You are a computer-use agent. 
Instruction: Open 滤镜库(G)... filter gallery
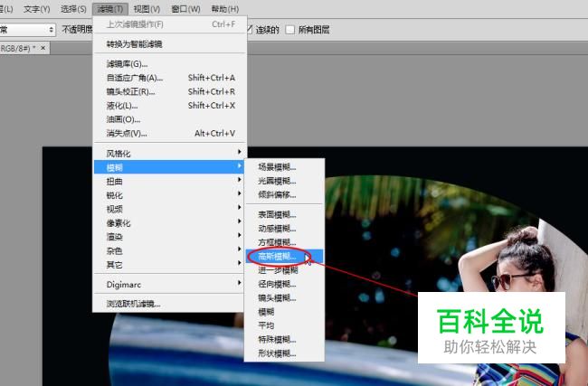click(169, 64)
